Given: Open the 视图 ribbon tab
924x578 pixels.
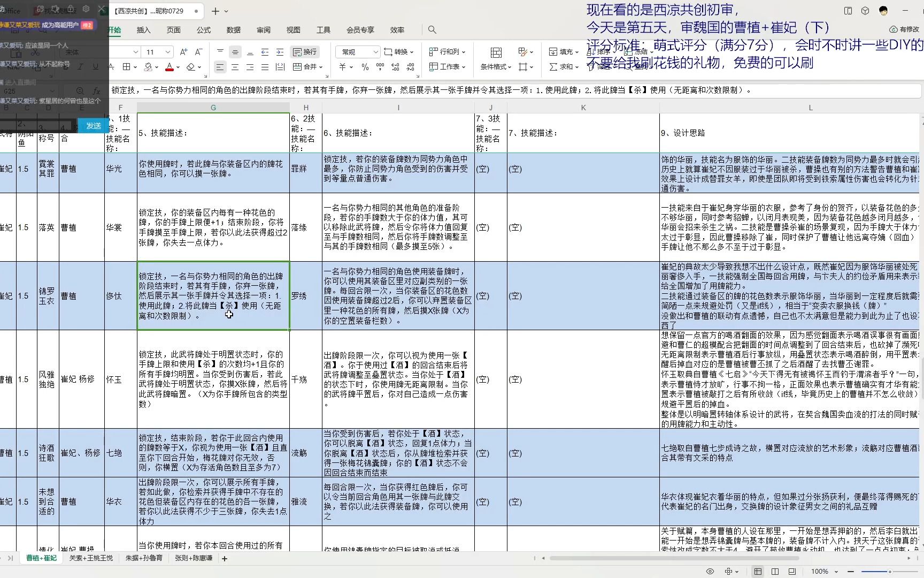Looking at the screenshot, I should tap(294, 30).
